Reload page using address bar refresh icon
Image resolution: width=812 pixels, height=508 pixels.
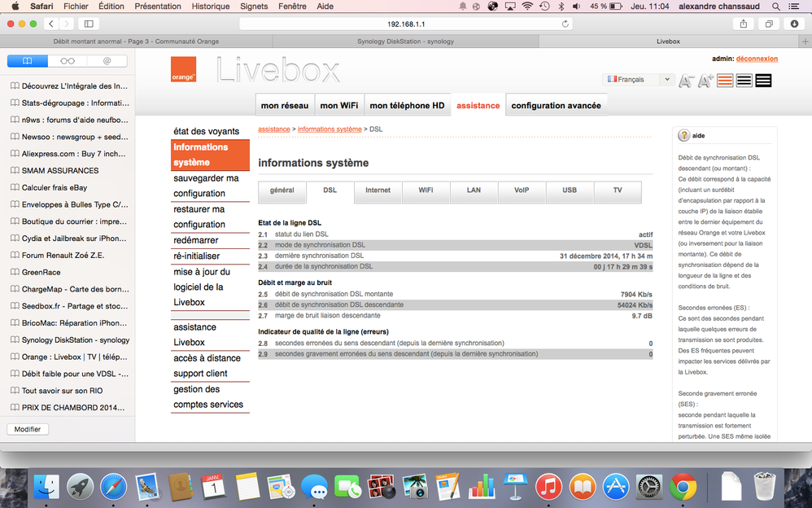(565, 24)
